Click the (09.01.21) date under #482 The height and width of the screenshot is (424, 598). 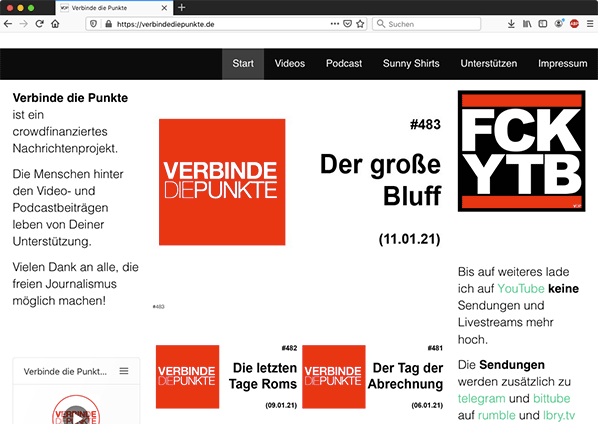point(281,405)
